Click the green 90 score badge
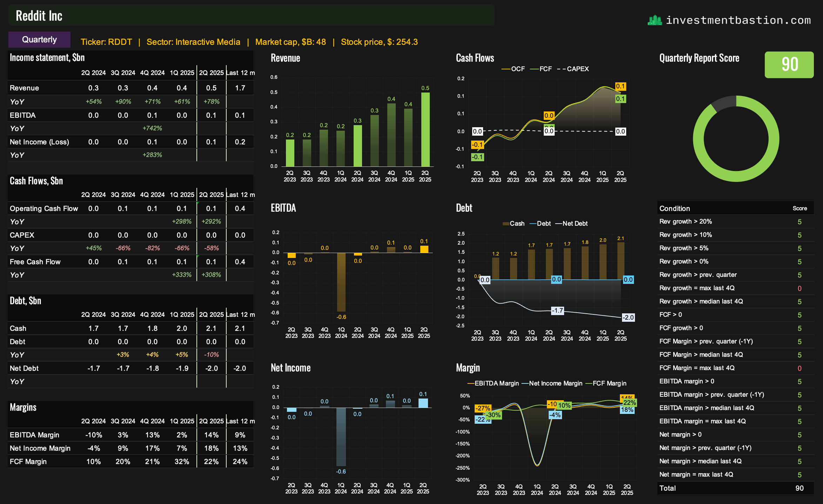 [x=789, y=65]
